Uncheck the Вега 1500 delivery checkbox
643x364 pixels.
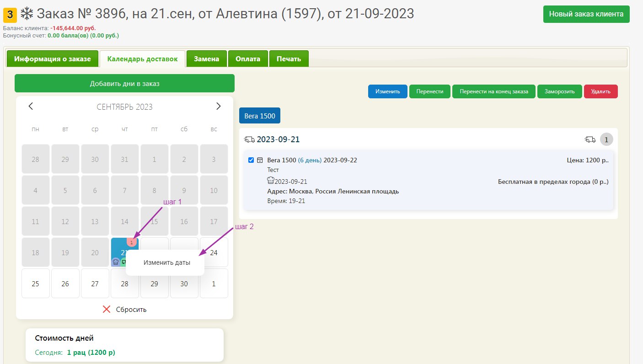click(x=251, y=160)
